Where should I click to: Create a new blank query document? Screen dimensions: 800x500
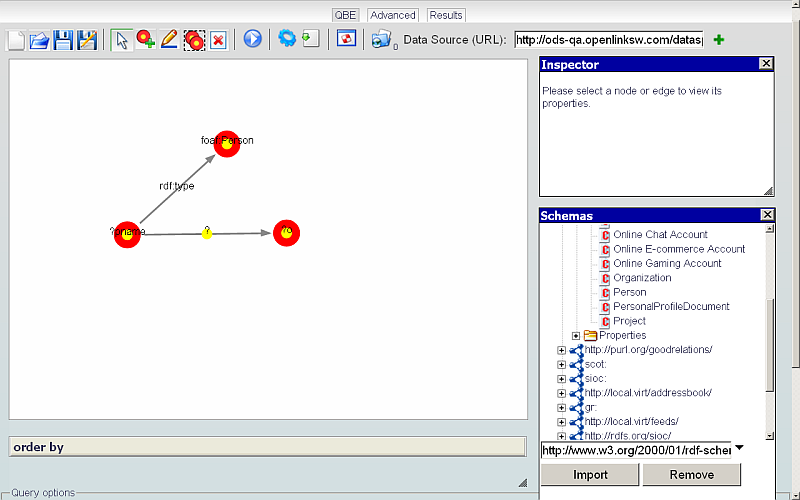point(15,40)
